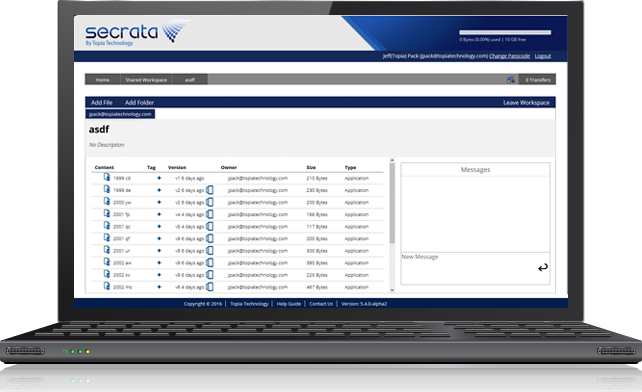This screenshot has height=392, width=642.
Task: Send message with the return arrow icon
Action: 543,267
